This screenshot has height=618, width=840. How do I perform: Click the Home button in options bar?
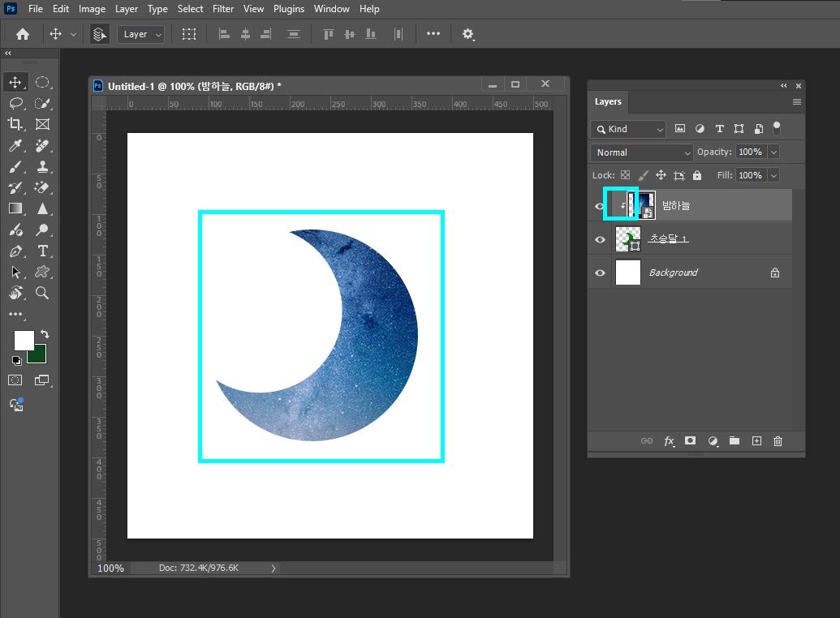click(x=23, y=34)
